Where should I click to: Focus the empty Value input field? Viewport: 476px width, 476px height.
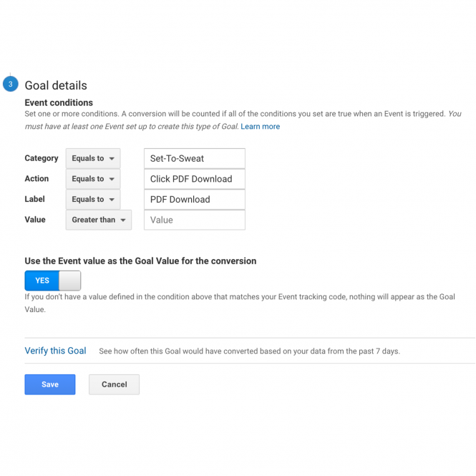tap(195, 220)
